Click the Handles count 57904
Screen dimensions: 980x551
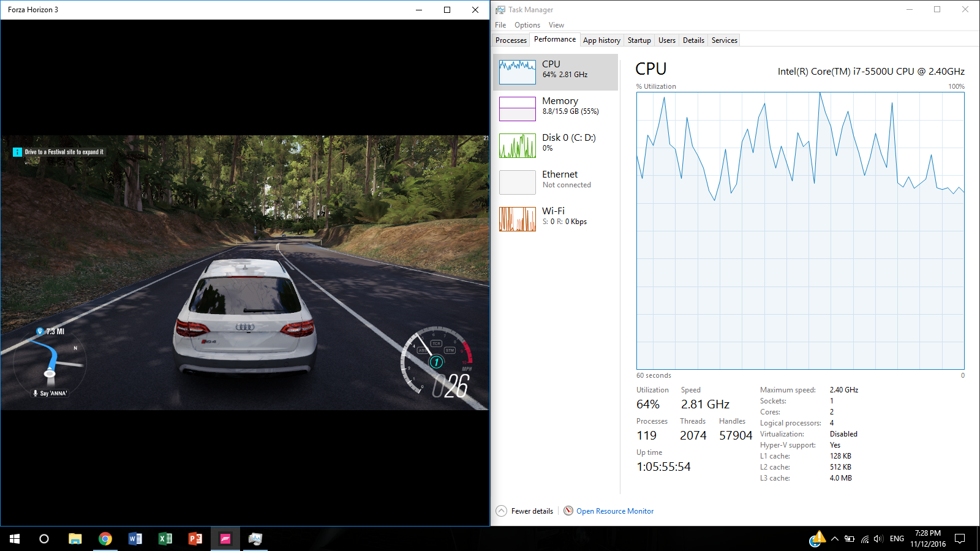pyautogui.click(x=736, y=435)
